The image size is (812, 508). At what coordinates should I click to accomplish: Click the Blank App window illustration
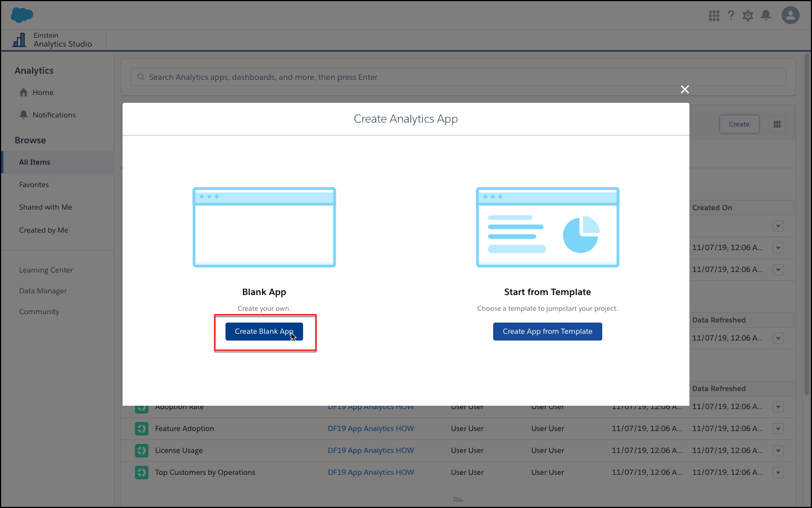click(264, 227)
